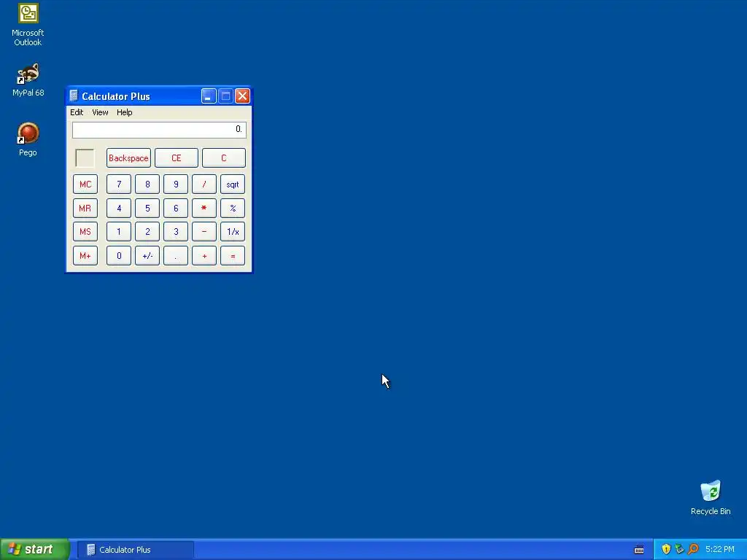Viewport: 747px width, 560px height.
Task: Click the network connection tray icon
Action: [679, 549]
